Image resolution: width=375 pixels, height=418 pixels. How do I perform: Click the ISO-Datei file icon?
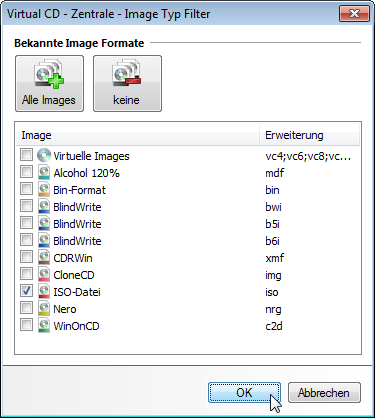pyautogui.click(x=44, y=292)
